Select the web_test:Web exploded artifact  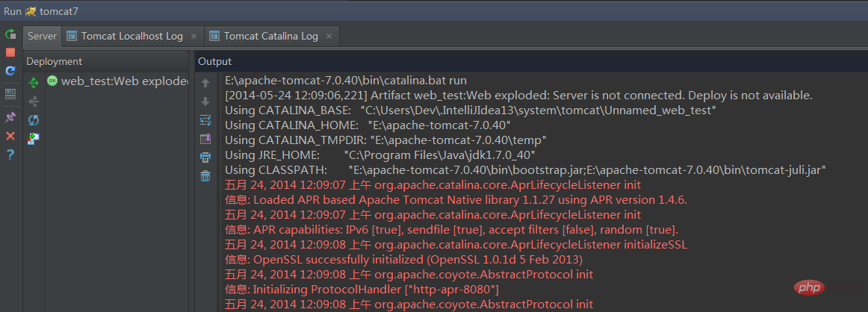pyautogui.click(x=117, y=81)
